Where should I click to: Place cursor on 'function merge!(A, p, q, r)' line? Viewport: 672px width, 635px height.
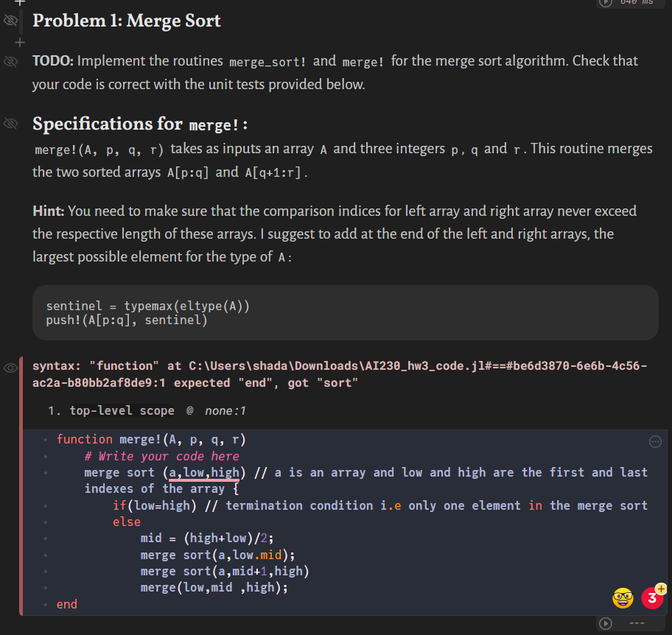point(151,439)
